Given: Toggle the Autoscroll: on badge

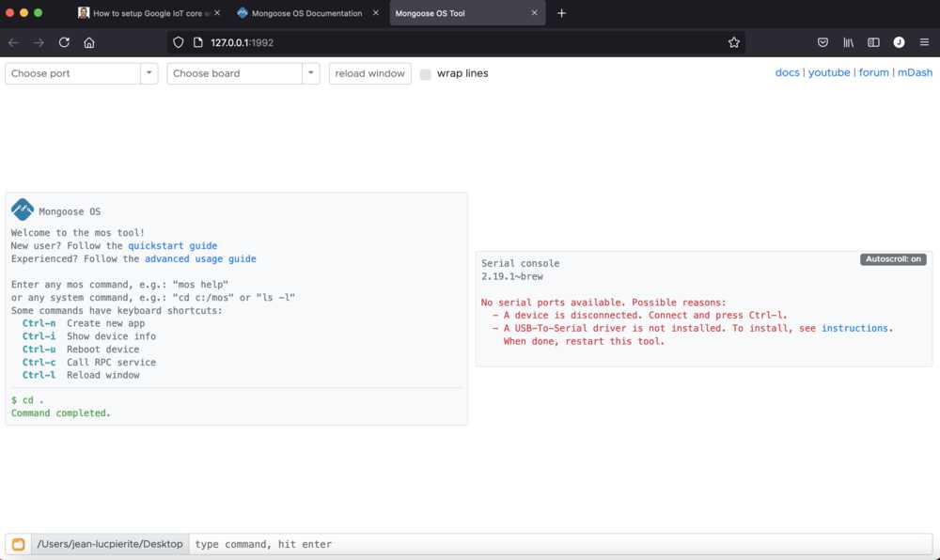Looking at the screenshot, I should [893, 259].
